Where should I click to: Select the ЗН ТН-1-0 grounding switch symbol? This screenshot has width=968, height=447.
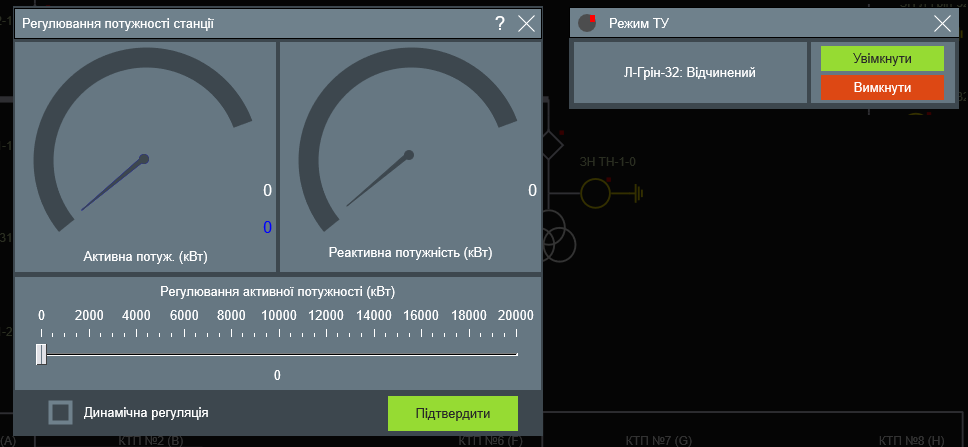pyautogui.click(x=595, y=191)
